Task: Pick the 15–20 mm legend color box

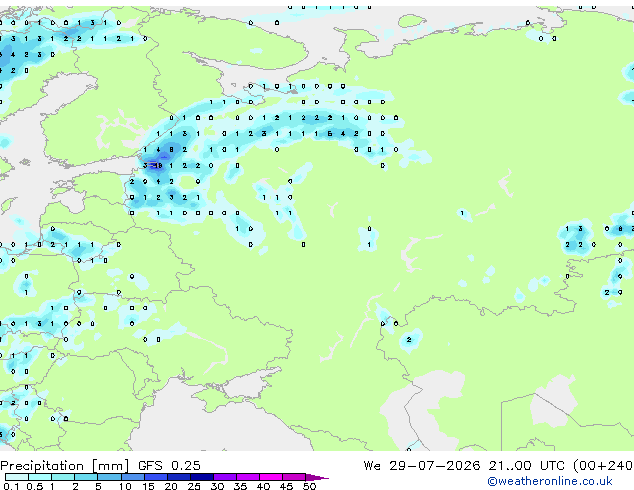Action: [155, 477]
